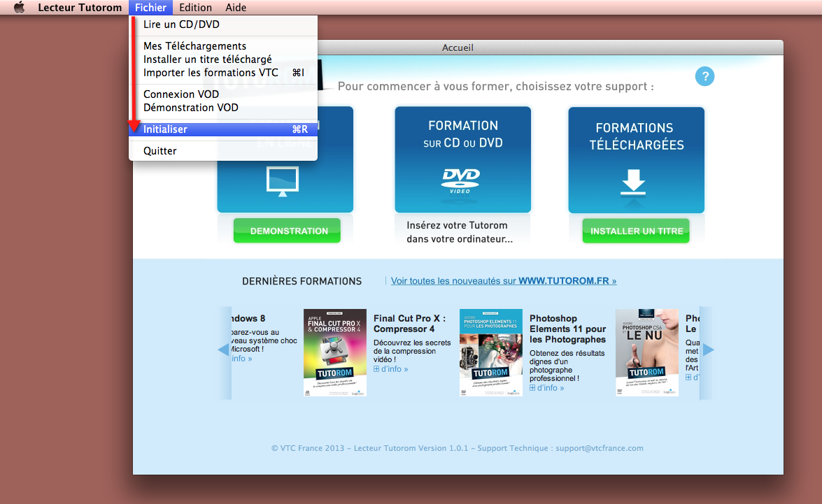Open the Formation sur CD ou DVD card title
Screen dimensions: 822x504
[x=463, y=134]
